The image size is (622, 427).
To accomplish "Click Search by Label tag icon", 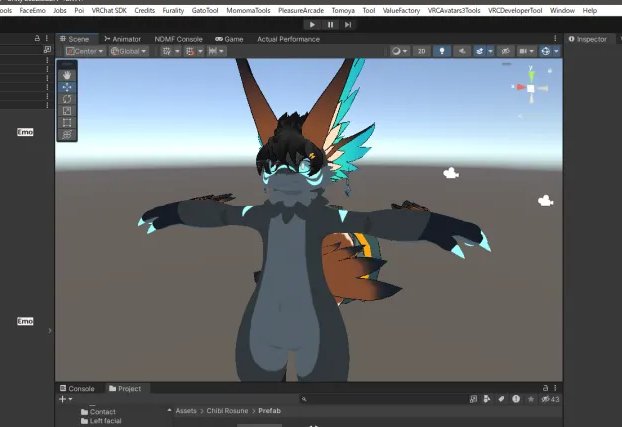I will (501, 399).
